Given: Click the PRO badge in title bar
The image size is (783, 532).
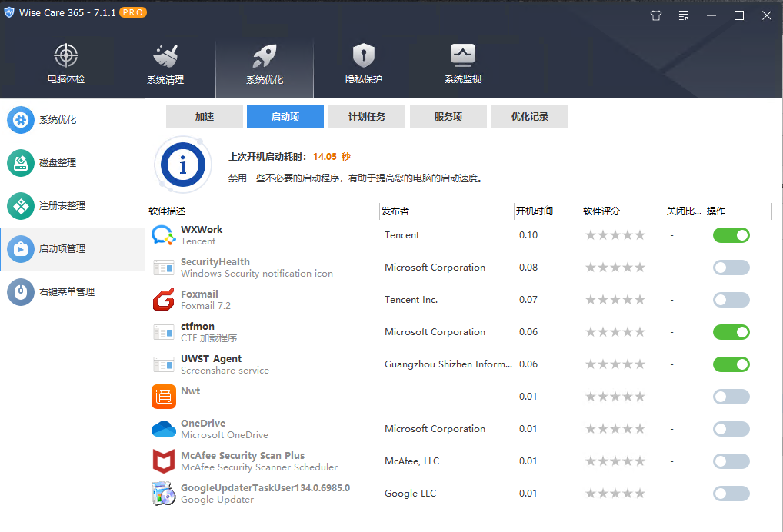Looking at the screenshot, I should (x=133, y=12).
